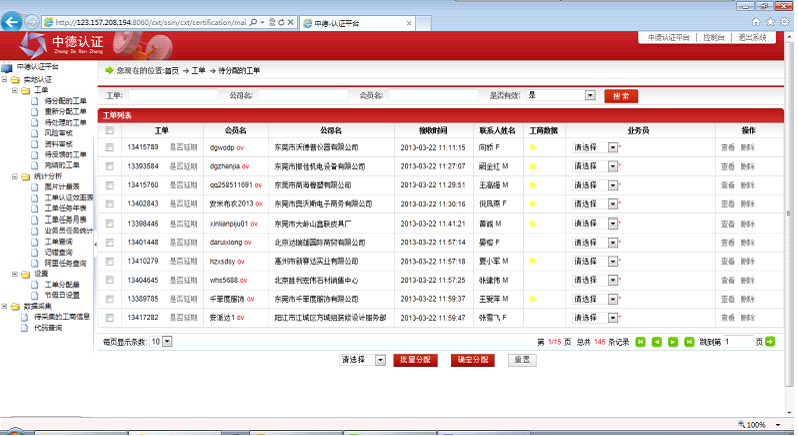Click the browser back arrow button

(14, 20)
